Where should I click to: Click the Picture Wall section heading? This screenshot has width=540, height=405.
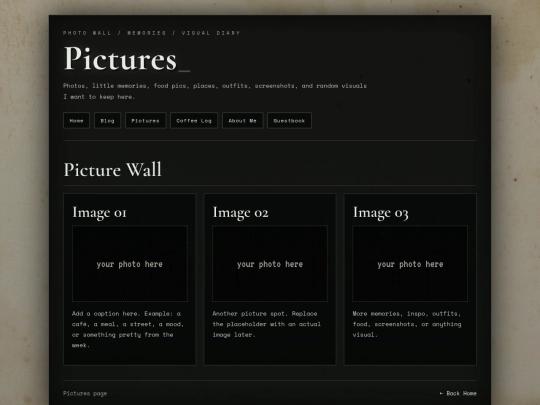coord(113,169)
